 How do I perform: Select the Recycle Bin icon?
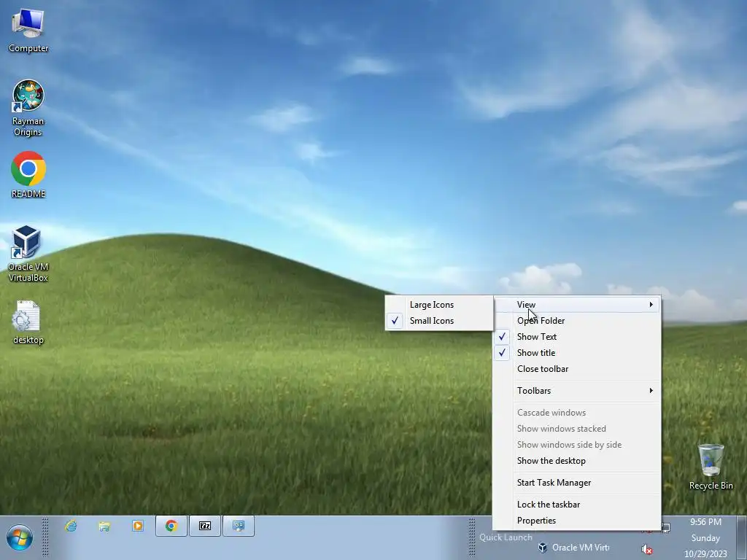tap(711, 467)
